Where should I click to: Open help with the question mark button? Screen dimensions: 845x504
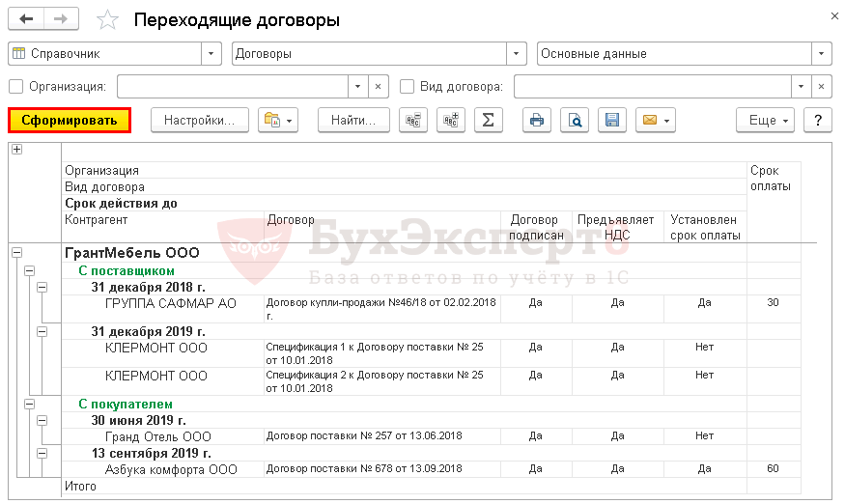[818, 120]
